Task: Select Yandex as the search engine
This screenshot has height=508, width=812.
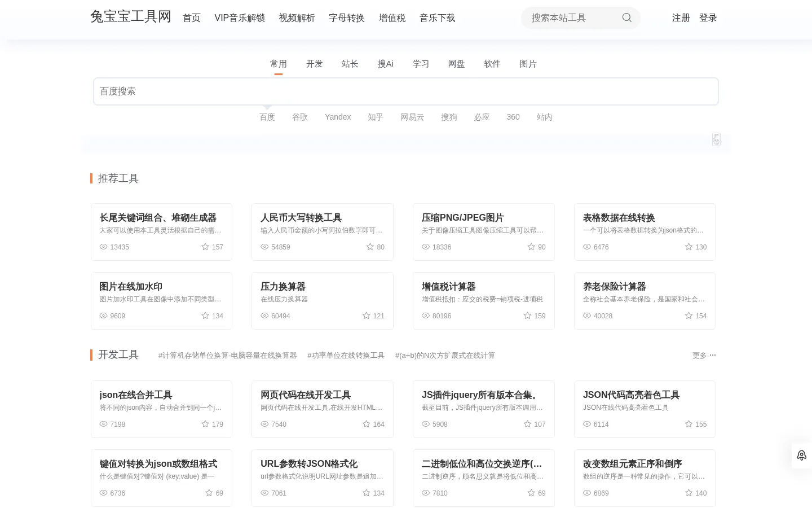Action: pos(338,117)
